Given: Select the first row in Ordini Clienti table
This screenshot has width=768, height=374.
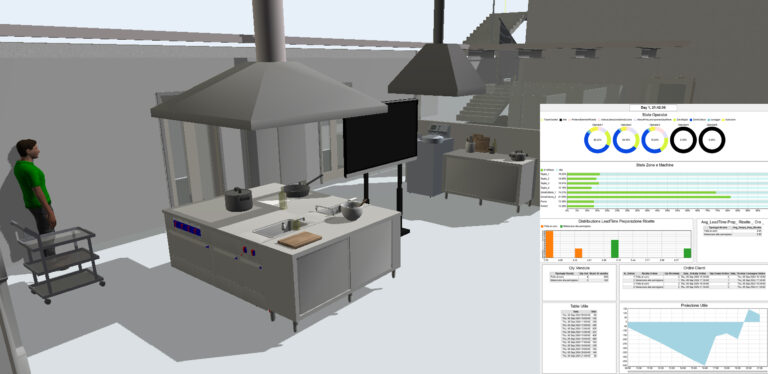Looking at the screenshot, I should coord(694,277).
